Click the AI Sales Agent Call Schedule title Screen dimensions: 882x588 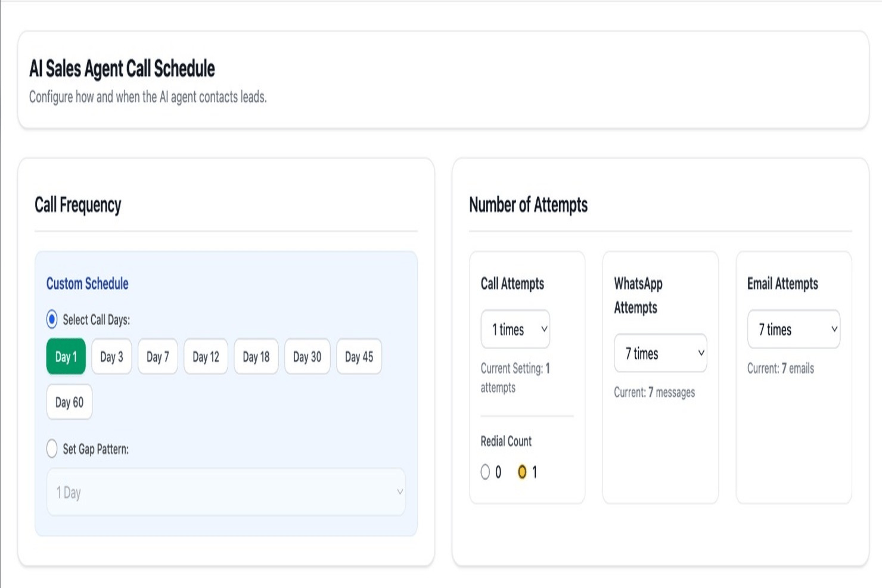click(122, 69)
